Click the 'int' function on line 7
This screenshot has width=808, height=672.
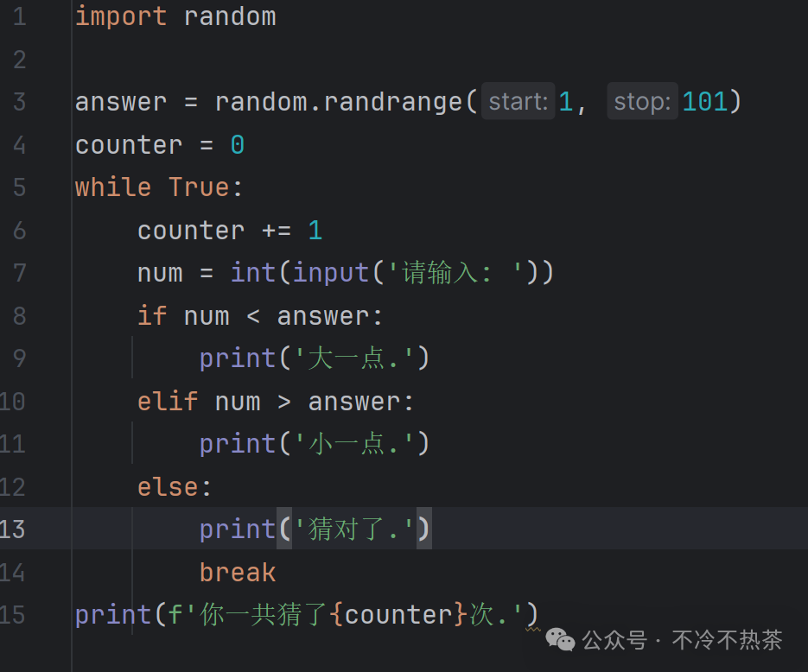[x=253, y=272]
